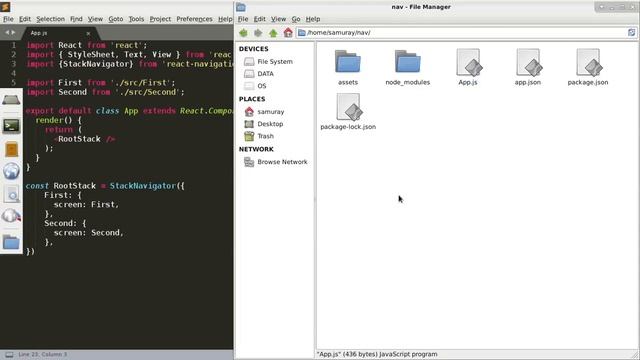Open Sublime Text File menu
Image resolution: width=640 pixels, height=360 pixels.
coord(8,19)
